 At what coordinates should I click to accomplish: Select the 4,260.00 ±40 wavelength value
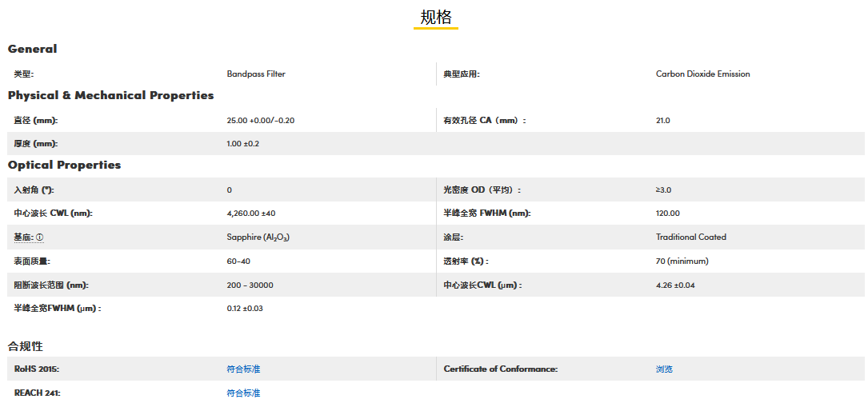tap(251, 213)
